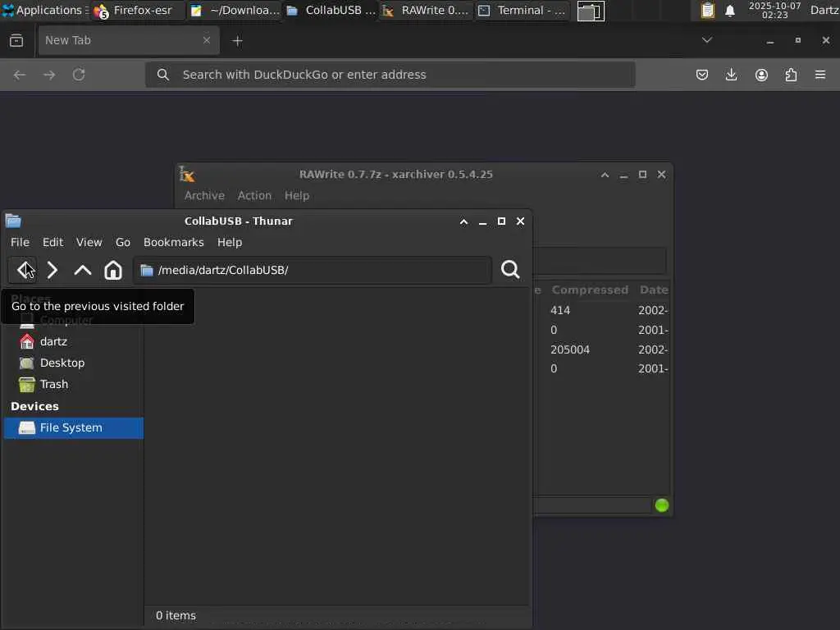Go back to previous folder in Thunar

pos(23,270)
